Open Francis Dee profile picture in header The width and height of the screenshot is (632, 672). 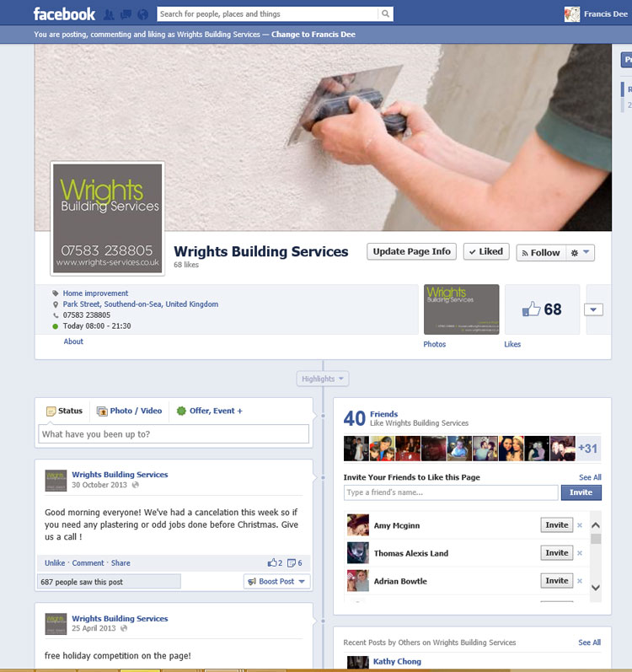572,14
